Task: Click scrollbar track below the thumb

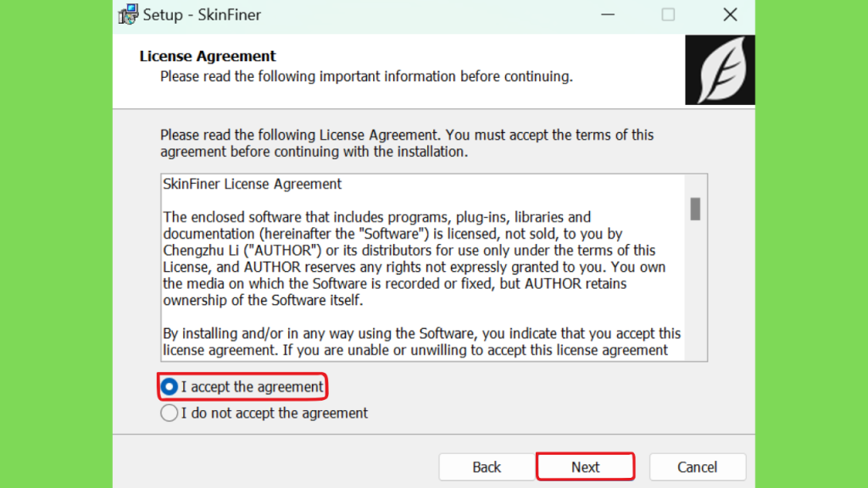Action: [x=695, y=291]
